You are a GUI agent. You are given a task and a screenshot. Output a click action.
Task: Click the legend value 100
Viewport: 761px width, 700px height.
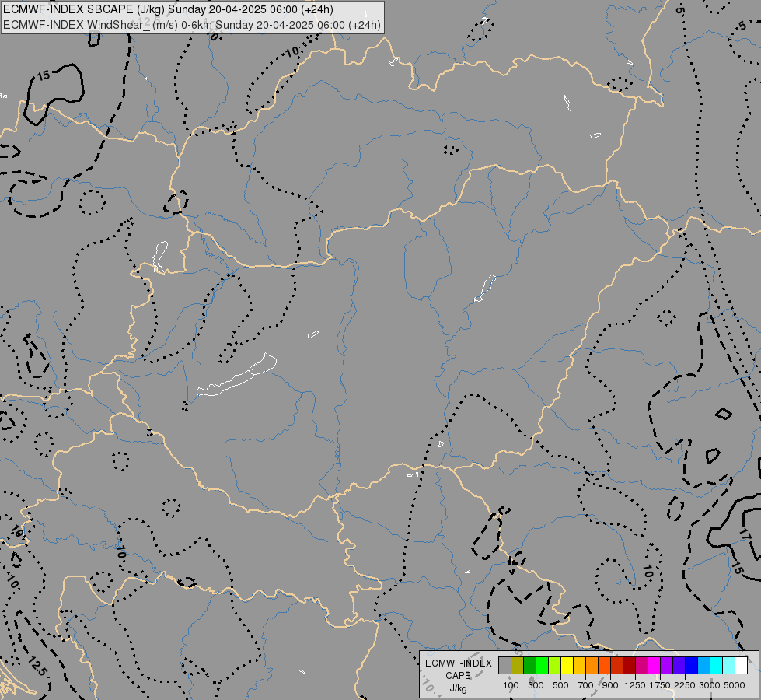click(x=511, y=685)
